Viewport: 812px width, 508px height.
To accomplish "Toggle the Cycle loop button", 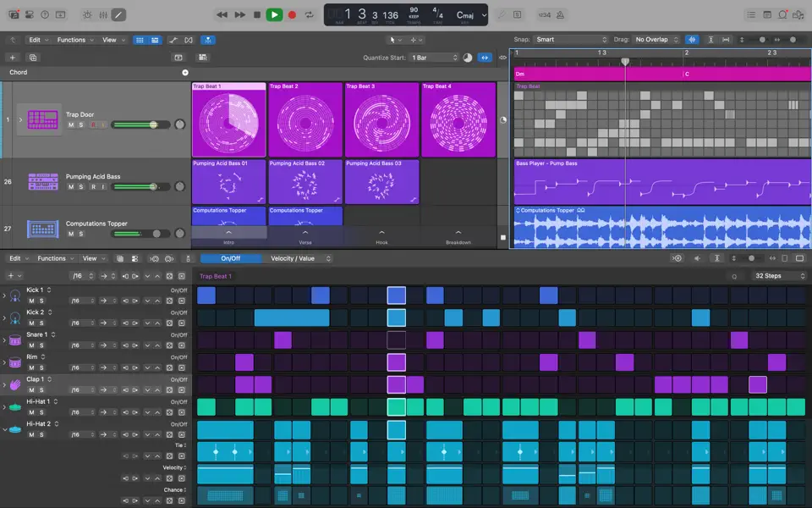I will pos(310,14).
